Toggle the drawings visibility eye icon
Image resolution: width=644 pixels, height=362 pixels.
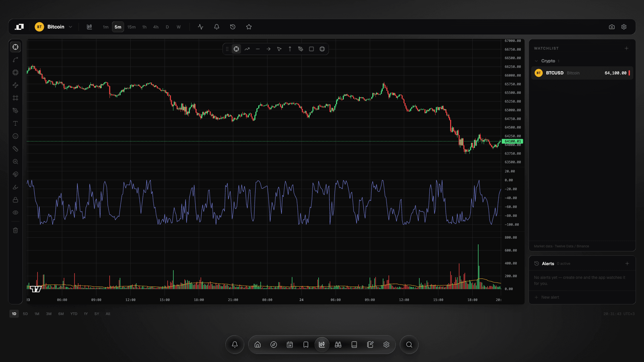tap(15, 213)
